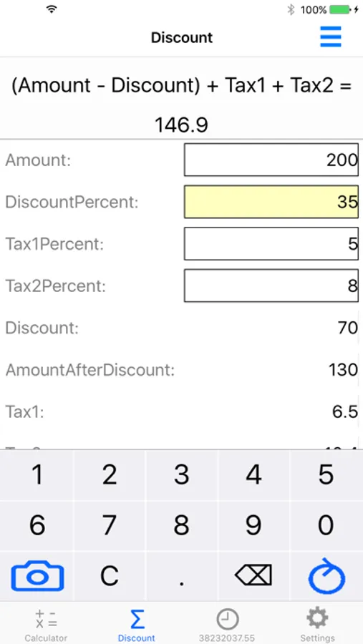The image size is (363, 644).
Task: Tap number 7 on the keypad
Action: (110, 525)
